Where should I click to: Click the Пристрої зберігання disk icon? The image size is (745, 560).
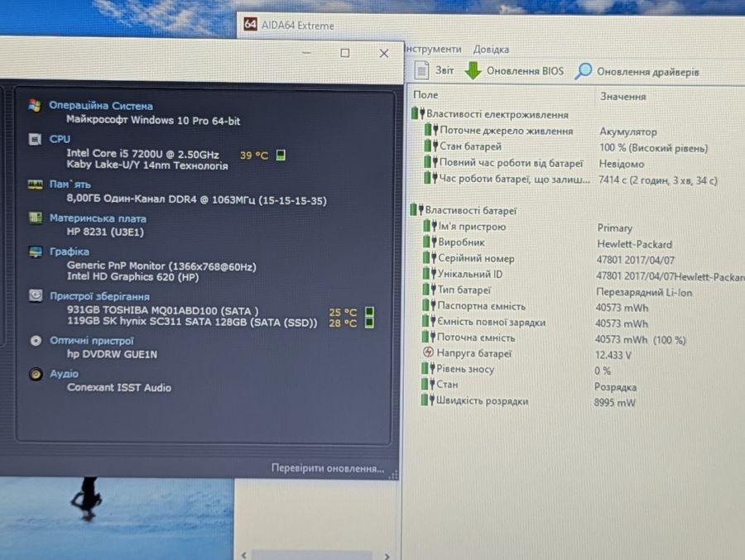(x=36, y=295)
